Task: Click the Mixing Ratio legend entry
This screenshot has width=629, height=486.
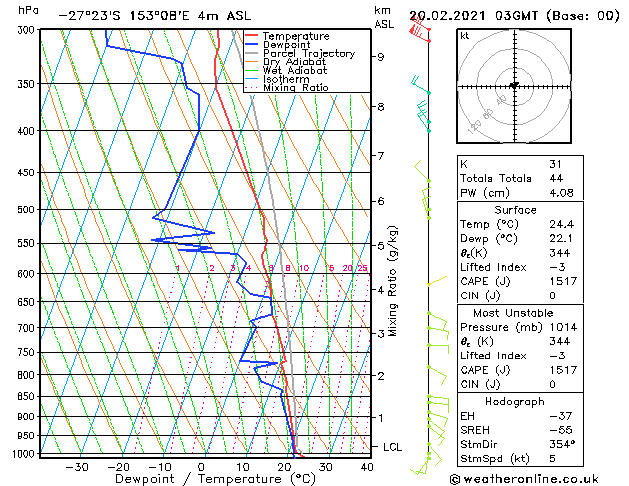Action: coord(287,88)
